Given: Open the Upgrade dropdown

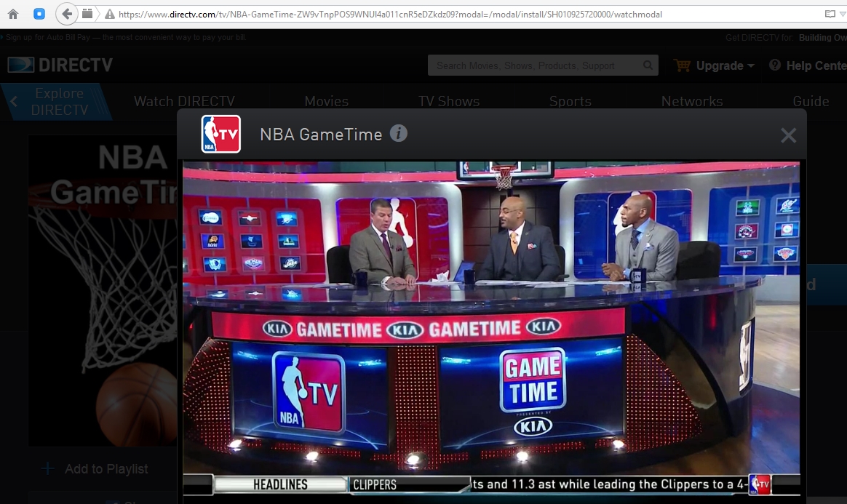Looking at the screenshot, I should click(724, 66).
